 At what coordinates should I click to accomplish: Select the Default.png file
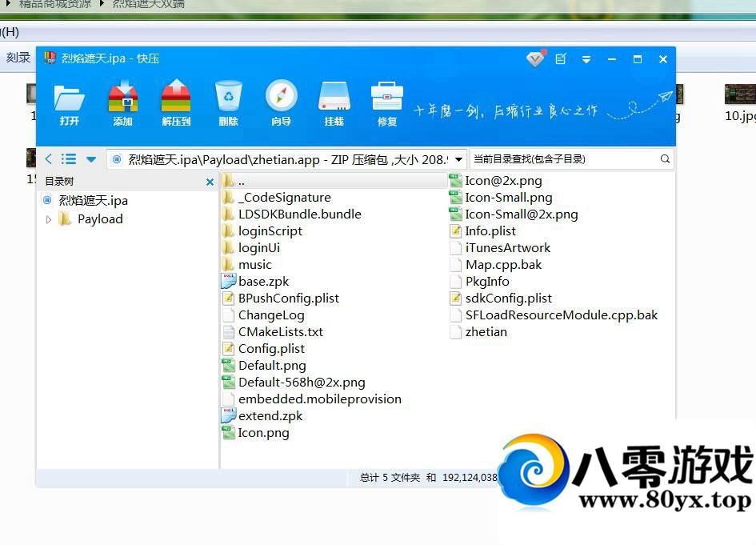[272, 366]
